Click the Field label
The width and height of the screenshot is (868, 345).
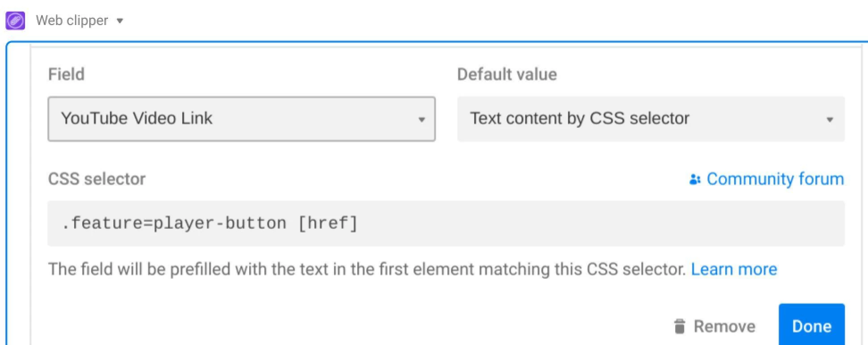pos(66,74)
